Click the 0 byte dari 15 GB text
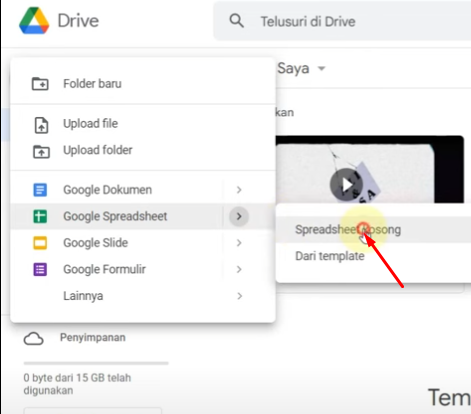 pos(77,384)
